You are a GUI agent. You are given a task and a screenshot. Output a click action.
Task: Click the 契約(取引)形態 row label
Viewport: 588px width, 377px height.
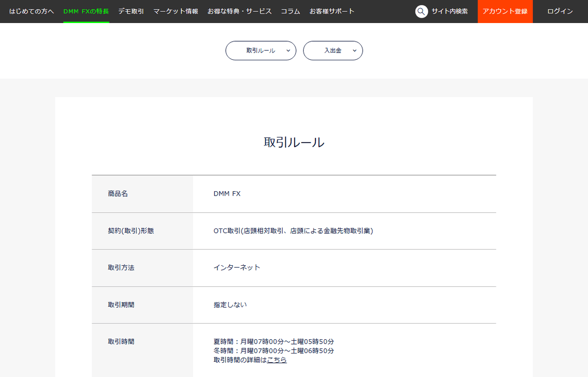[131, 231]
